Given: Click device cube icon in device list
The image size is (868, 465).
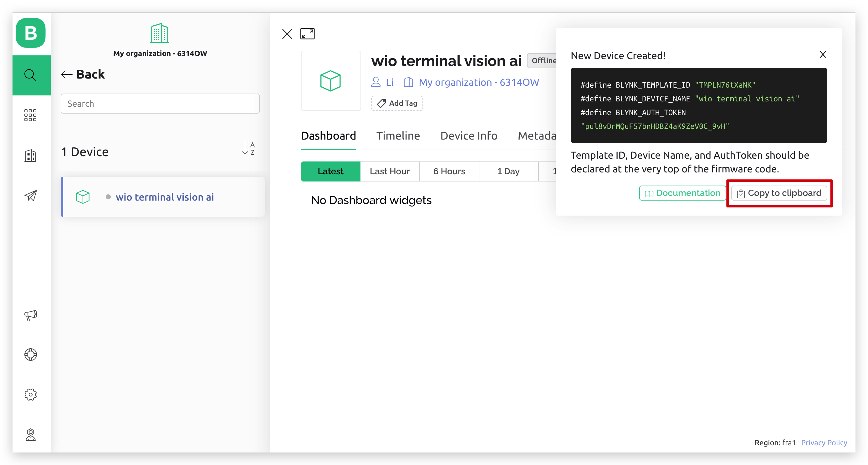Looking at the screenshot, I should (x=83, y=197).
